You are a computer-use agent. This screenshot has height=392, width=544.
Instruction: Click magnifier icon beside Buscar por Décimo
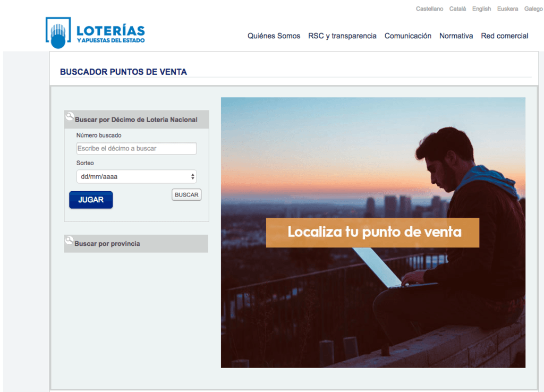point(70,116)
